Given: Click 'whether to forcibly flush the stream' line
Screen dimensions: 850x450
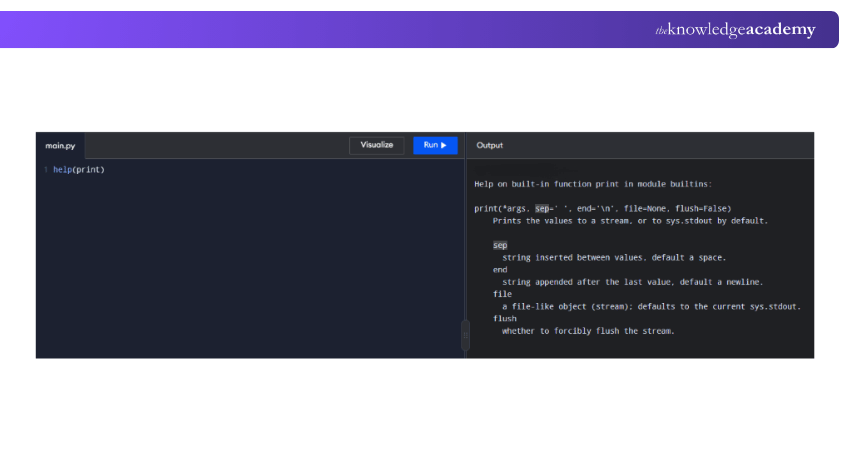Looking at the screenshot, I should (x=588, y=331).
